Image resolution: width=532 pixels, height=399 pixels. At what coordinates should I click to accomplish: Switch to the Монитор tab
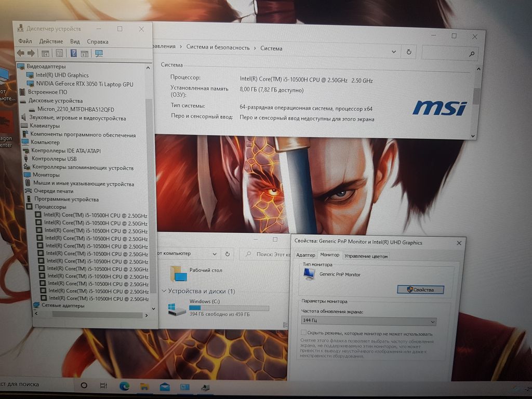pos(330,255)
